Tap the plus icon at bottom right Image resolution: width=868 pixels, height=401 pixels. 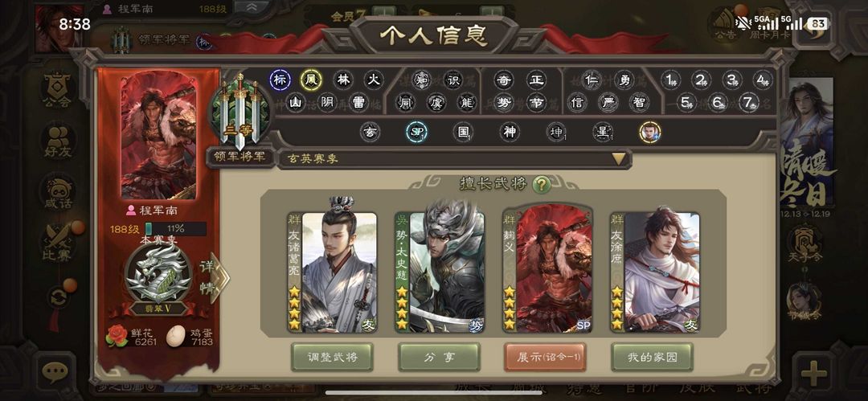(x=813, y=373)
